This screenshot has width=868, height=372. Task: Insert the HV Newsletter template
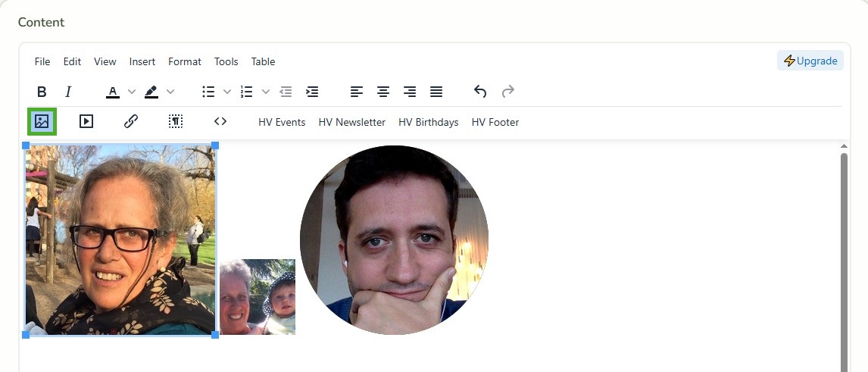coord(352,122)
